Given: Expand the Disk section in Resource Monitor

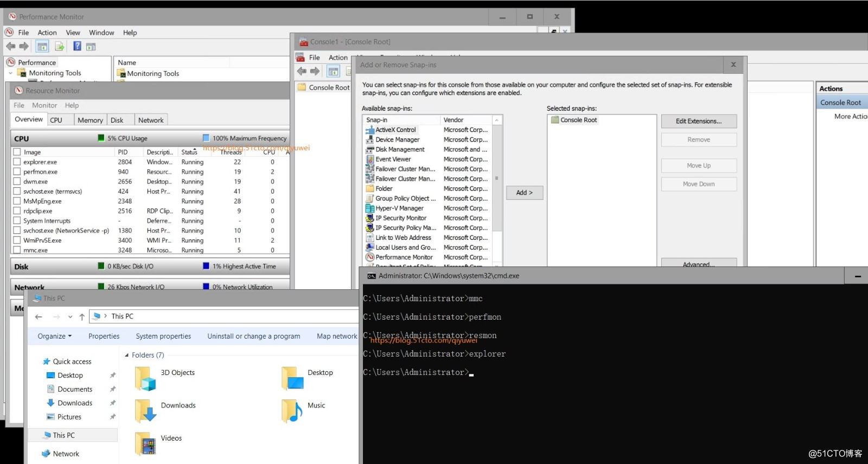Looking at the screenshot, I should [150, 266].
